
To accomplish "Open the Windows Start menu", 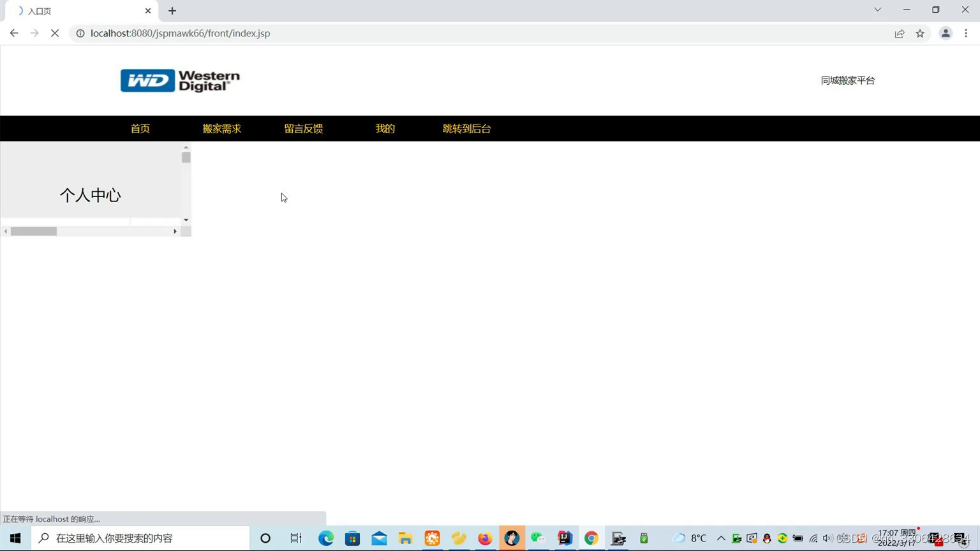I will [15, 538].
